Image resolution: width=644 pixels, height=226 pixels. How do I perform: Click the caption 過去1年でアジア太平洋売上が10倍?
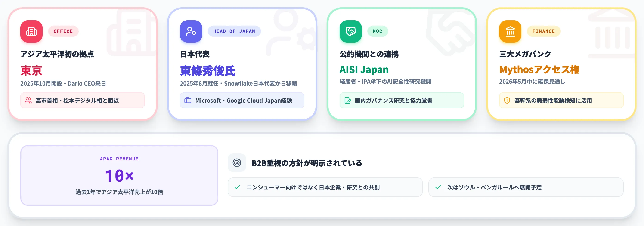click(x=119, y=192)
